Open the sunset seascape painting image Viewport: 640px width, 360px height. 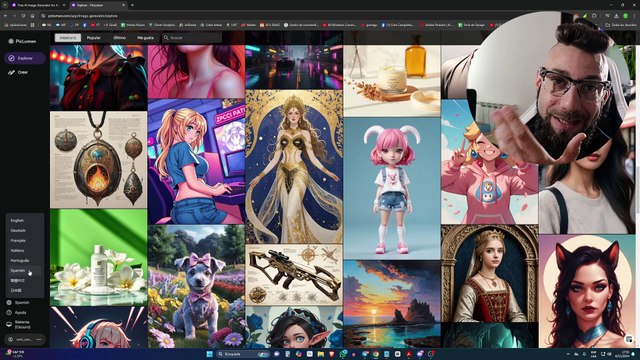click(392, 304)
